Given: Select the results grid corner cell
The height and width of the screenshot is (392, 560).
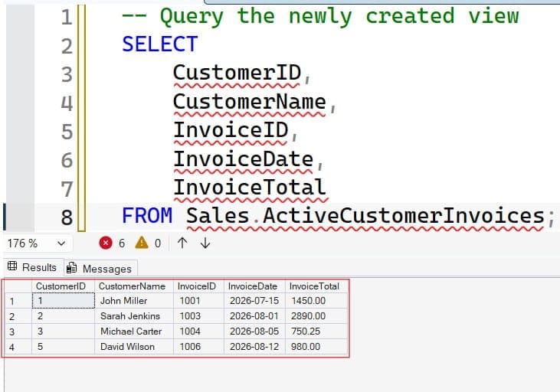Looking at the screenshot, I should tap(18, 286).
